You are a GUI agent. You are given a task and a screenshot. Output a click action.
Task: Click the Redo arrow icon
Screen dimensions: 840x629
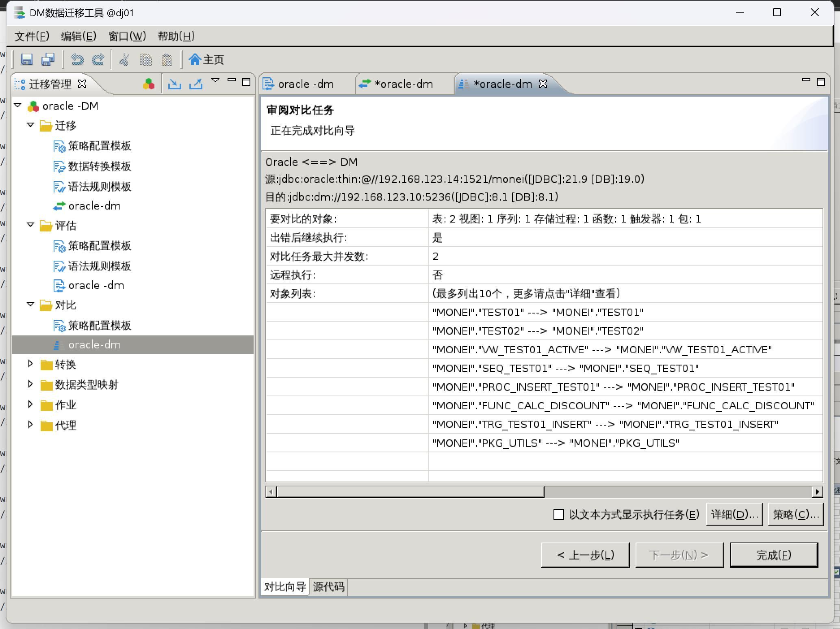tap(98, 60)
